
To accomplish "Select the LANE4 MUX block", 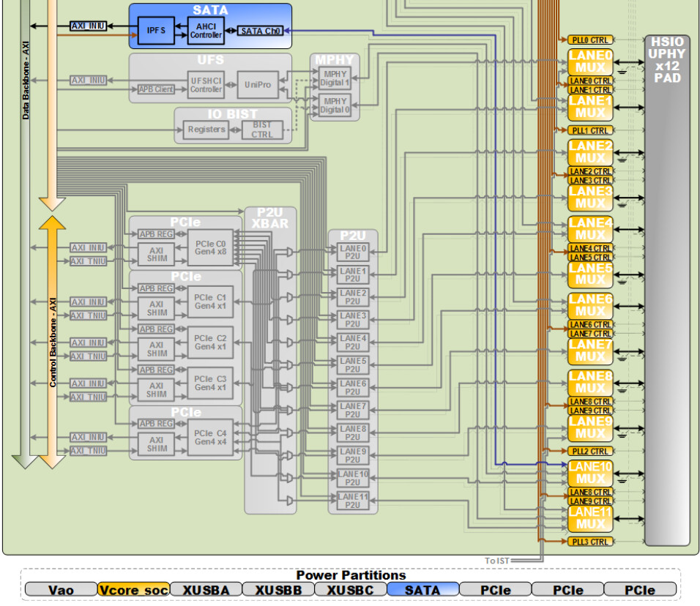I will coord(590,229).
